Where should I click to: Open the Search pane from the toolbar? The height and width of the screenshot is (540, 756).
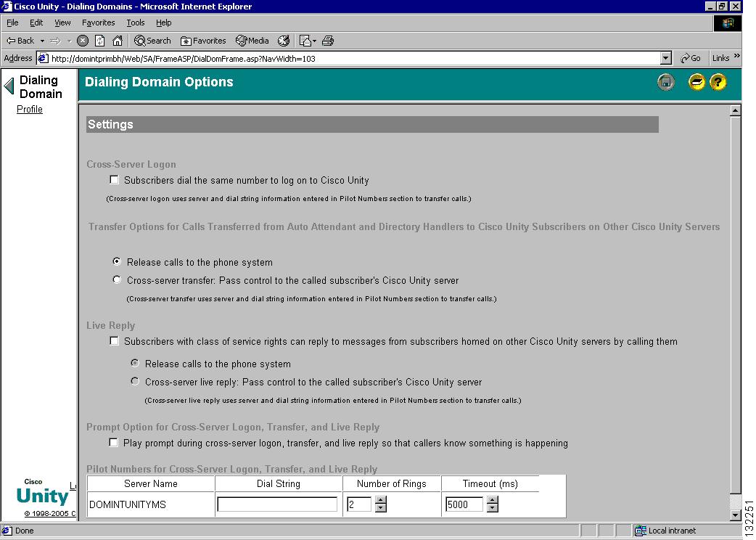pyautogui.click(x=152, y=41)
